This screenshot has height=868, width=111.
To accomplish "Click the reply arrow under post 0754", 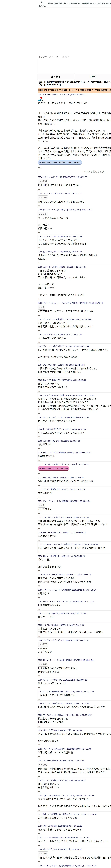I will [x=39, y=190].
